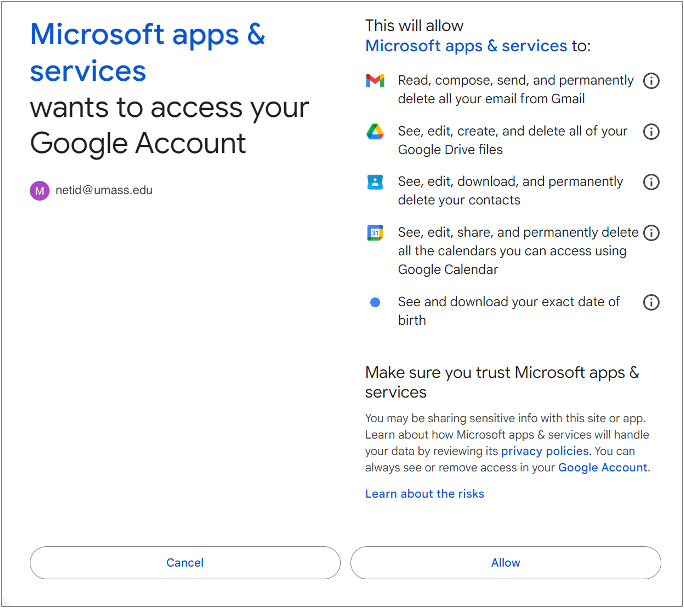The height and width of the screenshot is (608, 684).
Task: Click the Allow button
Action: [x=506, y=563]
